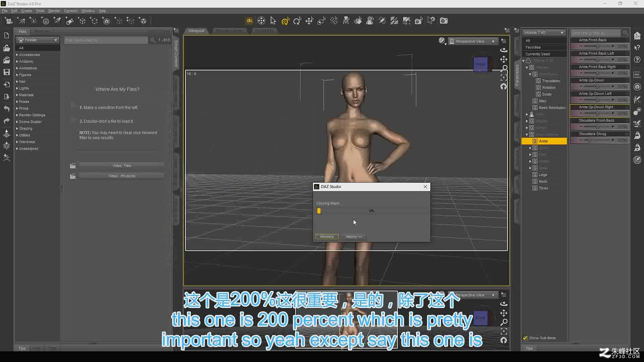Click the Redo arrow in left sidebar
The image size is (644, 362).
point(6,121)
